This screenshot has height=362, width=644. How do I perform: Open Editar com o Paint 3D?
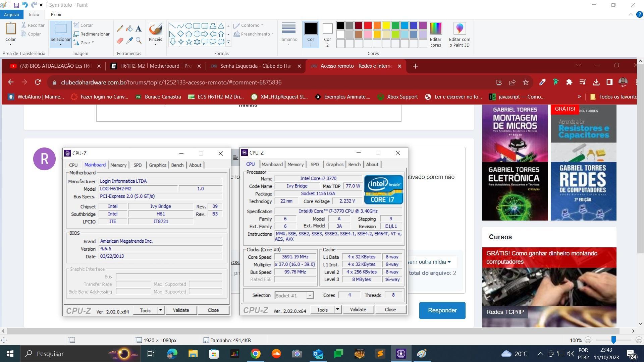click(460, 35)
